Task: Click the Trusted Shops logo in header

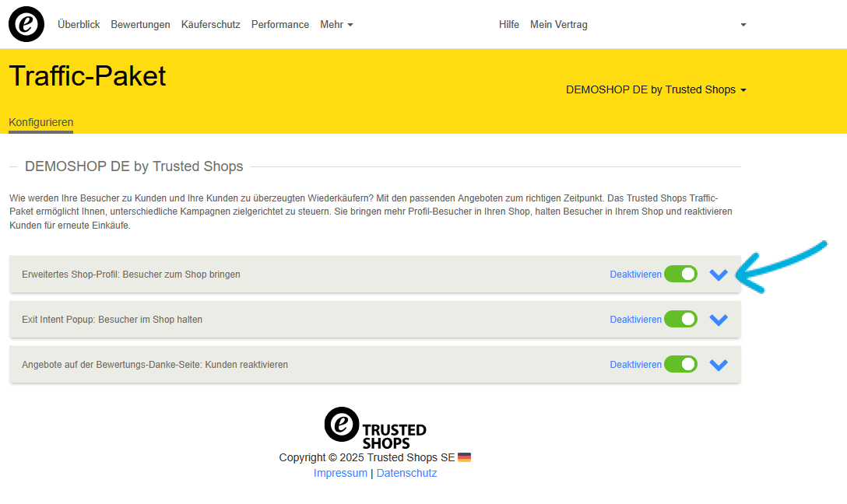Action: (26, 24)
